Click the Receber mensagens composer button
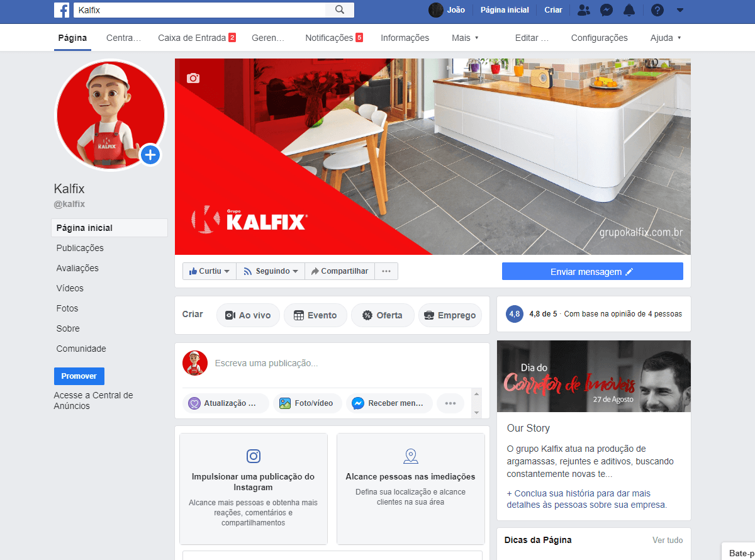 point(389,403)
